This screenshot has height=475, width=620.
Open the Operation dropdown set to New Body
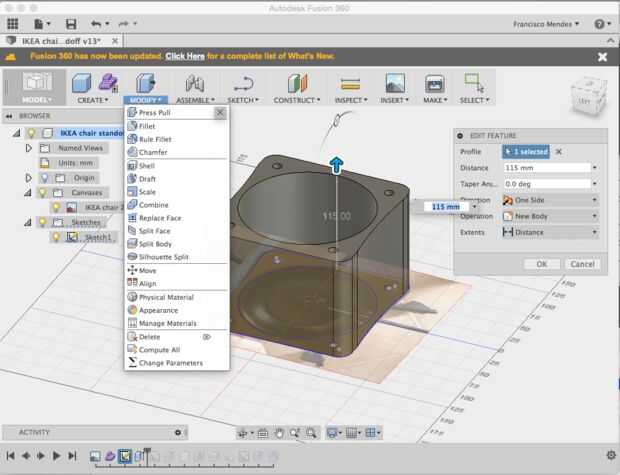point(550,216)
